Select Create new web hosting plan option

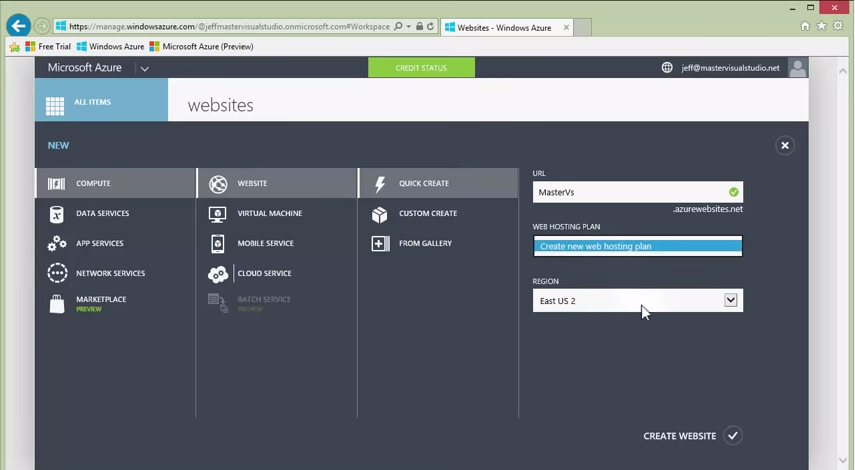tap(637, 246)
